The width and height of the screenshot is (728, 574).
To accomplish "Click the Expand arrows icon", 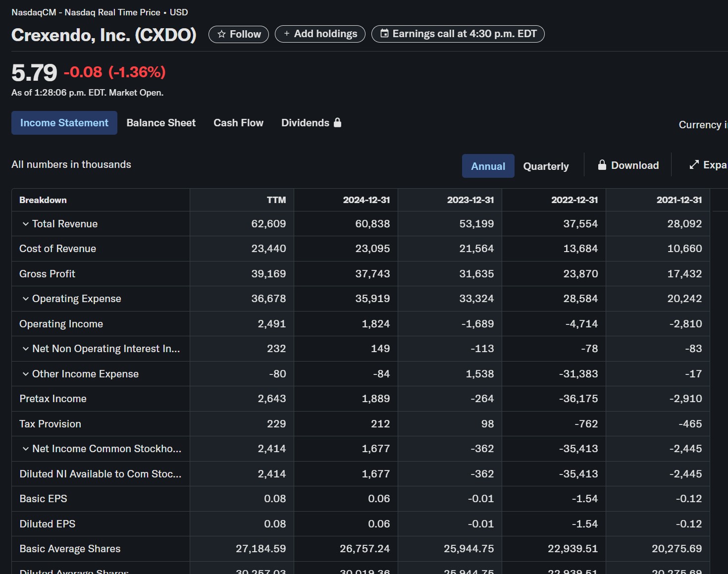I will click(694, 164).
